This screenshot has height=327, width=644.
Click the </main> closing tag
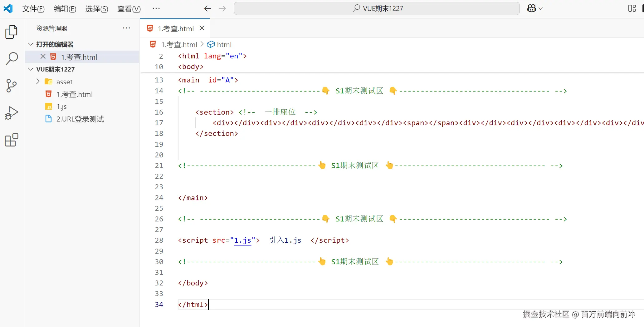coord(193,198)
